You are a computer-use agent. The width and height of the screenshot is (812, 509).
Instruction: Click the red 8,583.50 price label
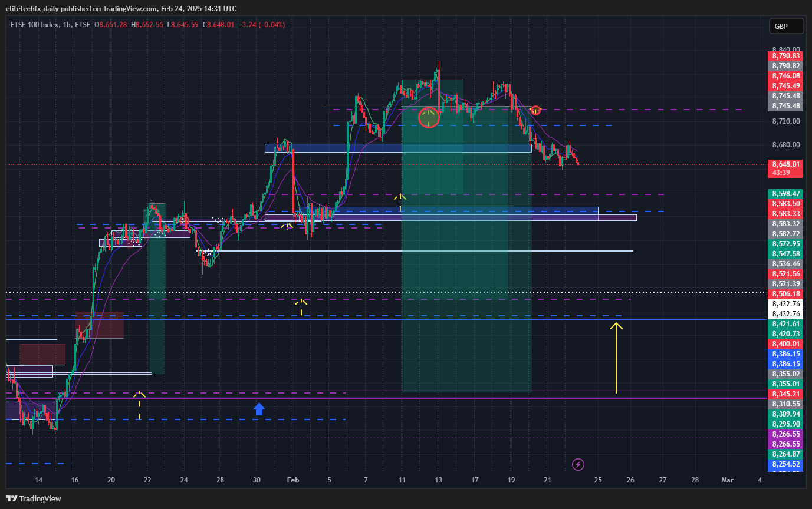point(785,204)
